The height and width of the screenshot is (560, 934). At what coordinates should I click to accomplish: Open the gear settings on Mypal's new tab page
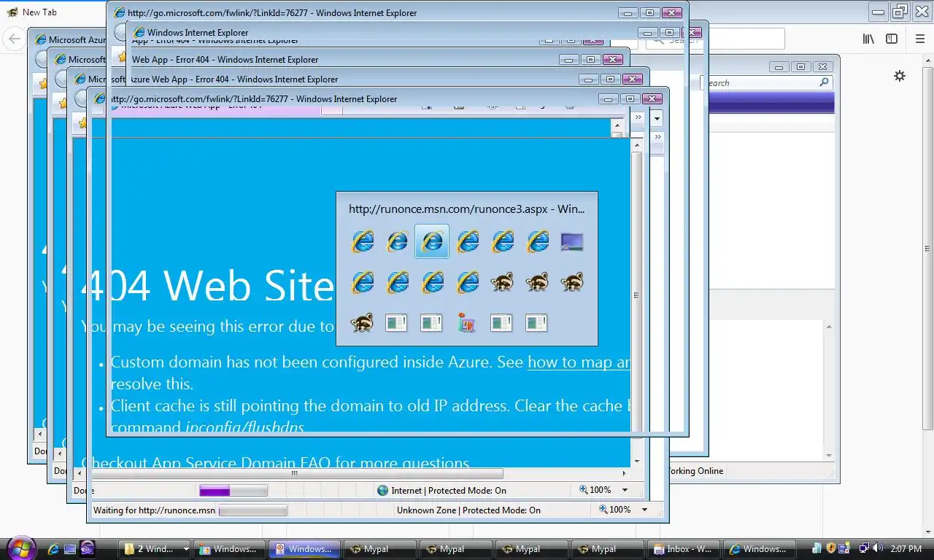[x=900, y=76]
